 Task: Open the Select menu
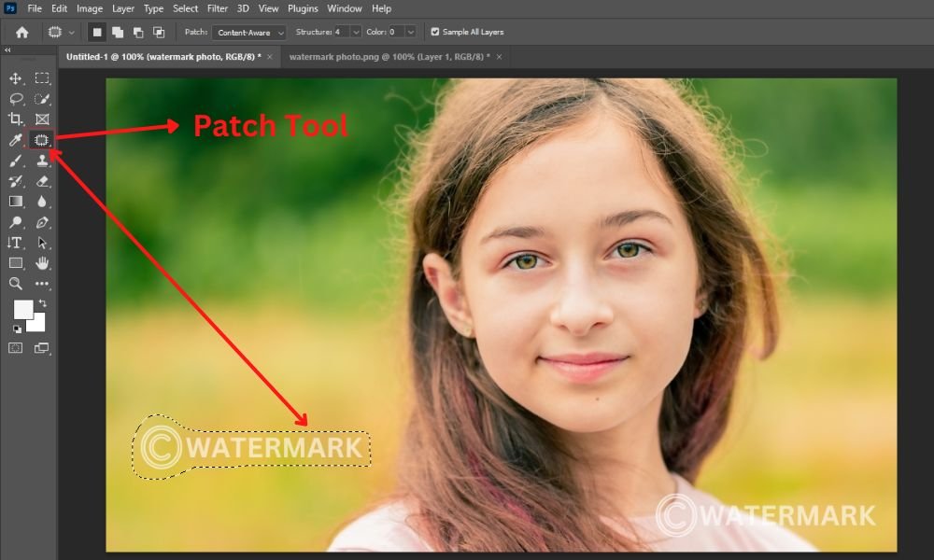(x=185, y=8)
